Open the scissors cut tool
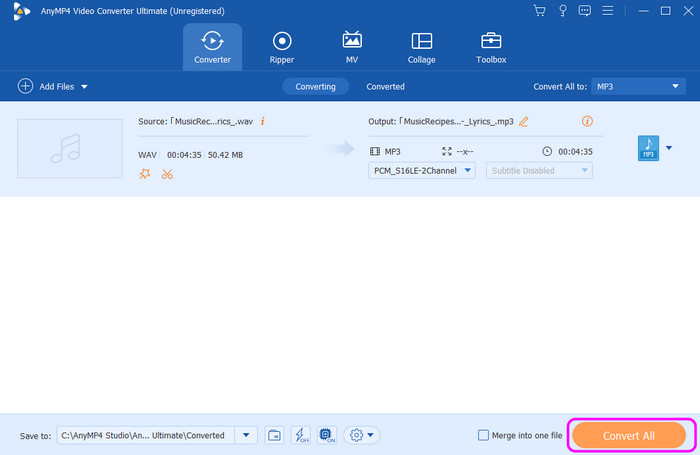700x455 pixels. coord(167,174)
